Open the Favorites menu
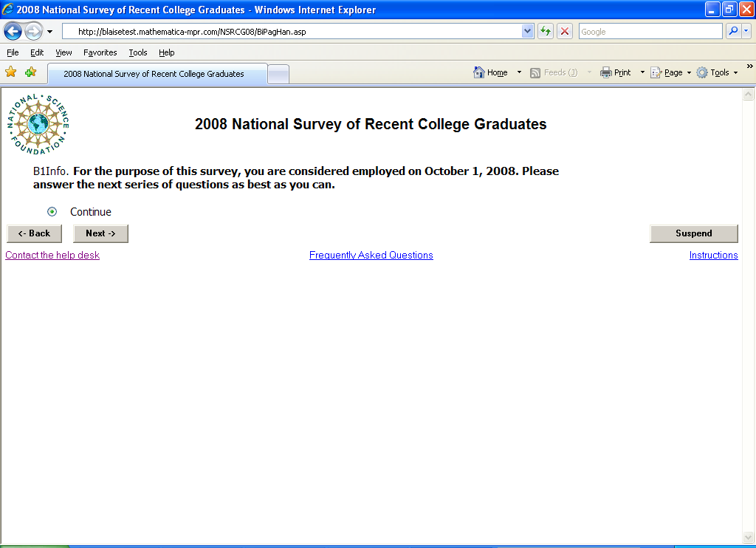The image size is (756, 548). pos(100,52)
